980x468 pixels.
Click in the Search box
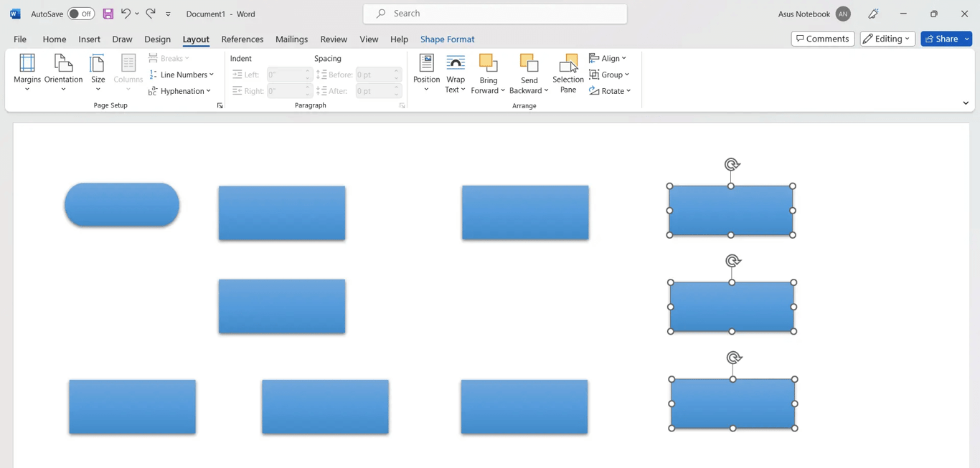tap(495, 14)
